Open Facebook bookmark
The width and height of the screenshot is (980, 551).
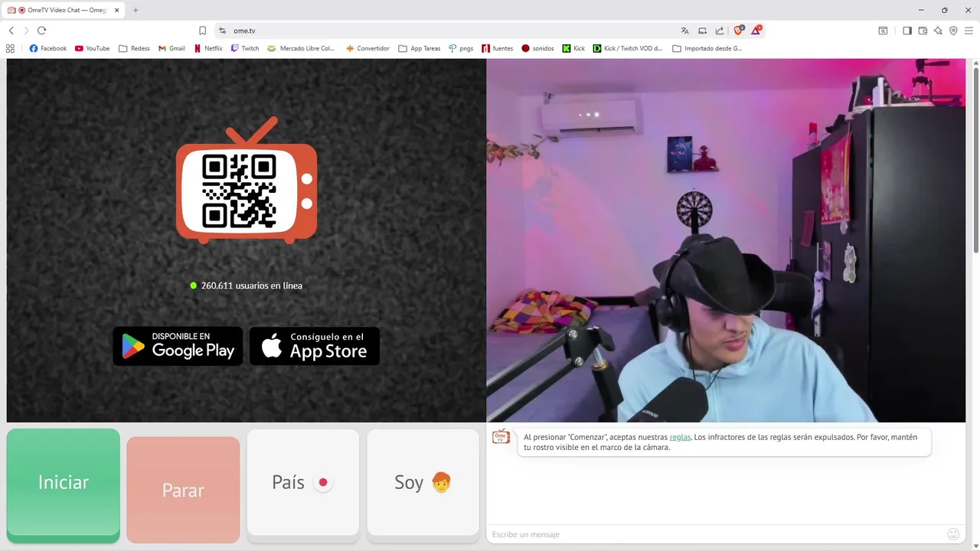(48, 48)
